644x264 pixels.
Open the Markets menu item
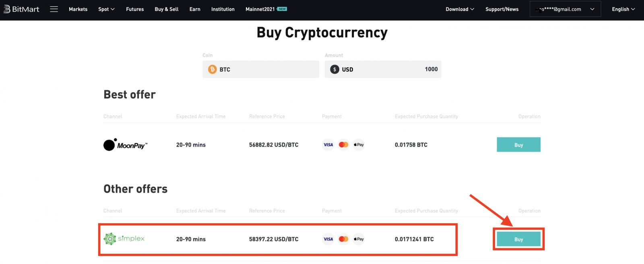coord(78,9)
